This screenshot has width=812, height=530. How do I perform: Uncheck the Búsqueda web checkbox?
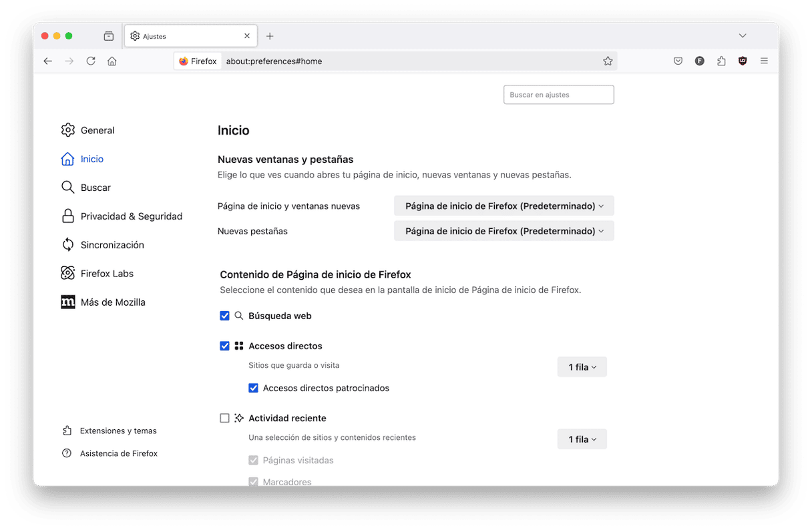click(x=224, y=316)
